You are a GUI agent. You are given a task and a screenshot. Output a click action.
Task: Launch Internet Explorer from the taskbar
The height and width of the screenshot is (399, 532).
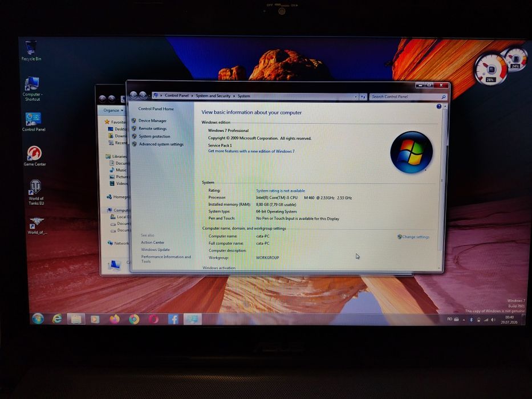[57, 319]
